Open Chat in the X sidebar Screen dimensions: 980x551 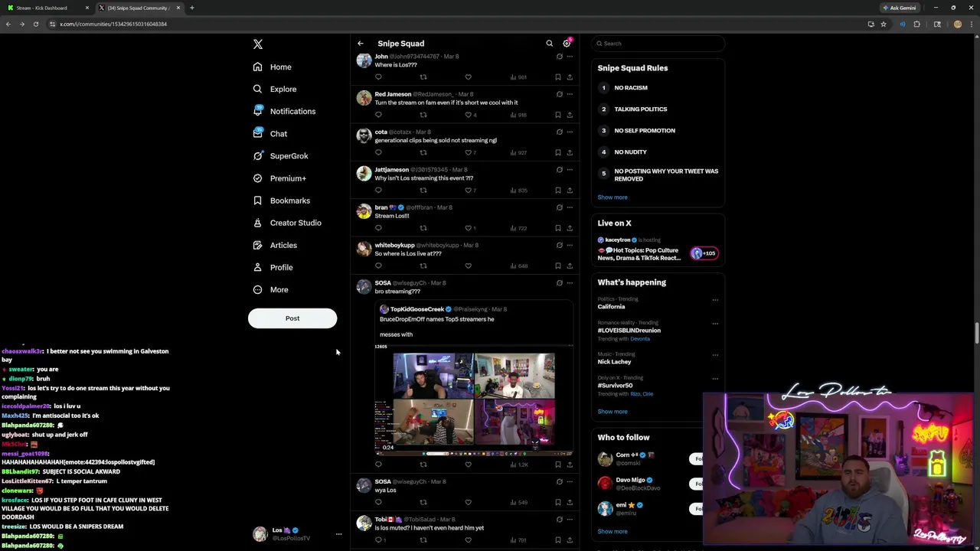click(270, 133)
